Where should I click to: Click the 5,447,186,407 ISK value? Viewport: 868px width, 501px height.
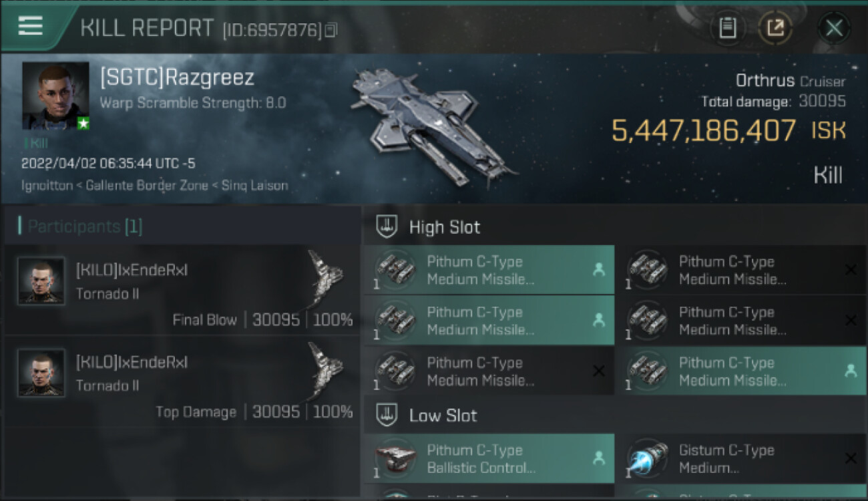pyautogui.click(x=728, y=130)
